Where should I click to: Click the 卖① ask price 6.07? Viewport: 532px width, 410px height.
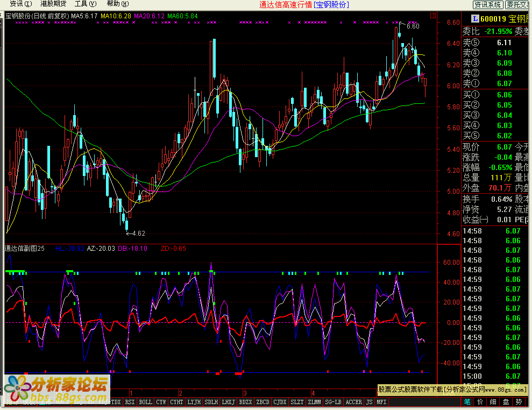click(504, 83)
